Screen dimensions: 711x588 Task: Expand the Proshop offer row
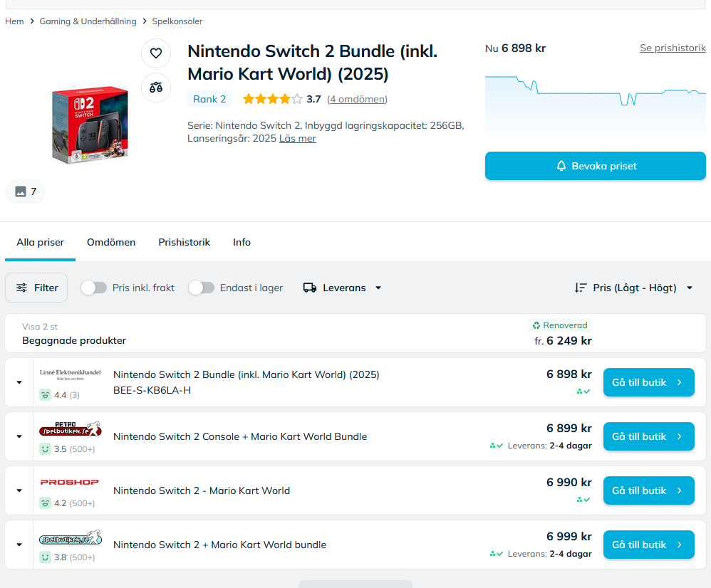[19, 490]
